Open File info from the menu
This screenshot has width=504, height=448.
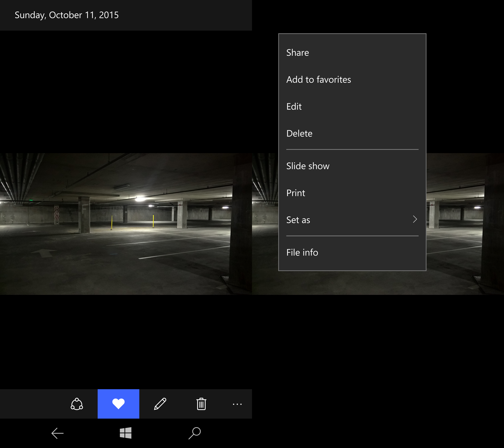tap(352, 252)
